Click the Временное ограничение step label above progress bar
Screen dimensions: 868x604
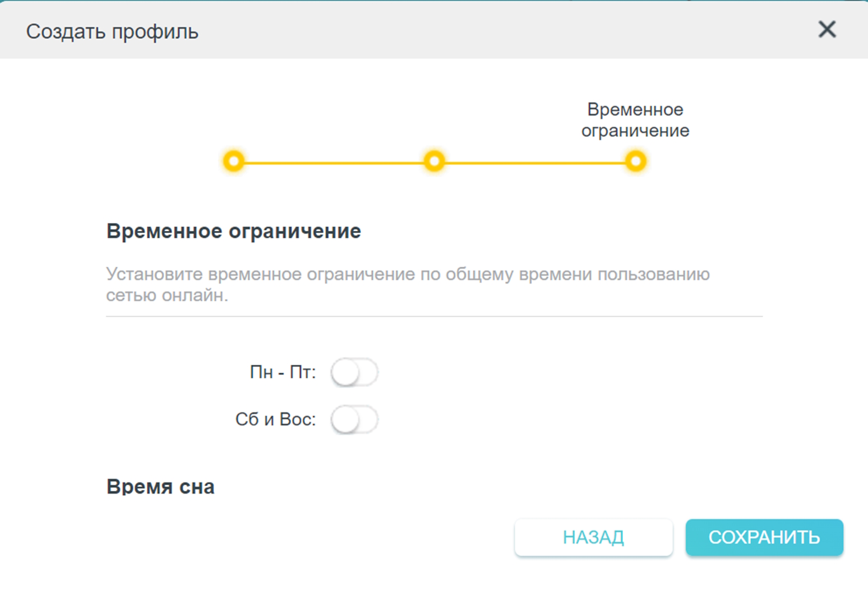635,120
